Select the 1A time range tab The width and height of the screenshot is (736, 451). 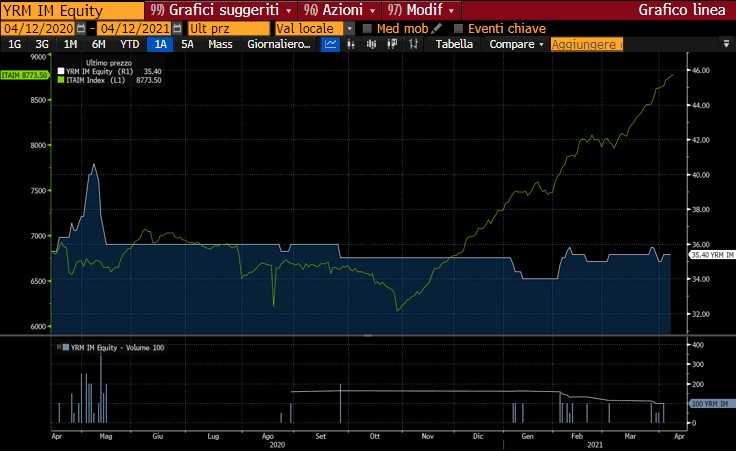[161, 44]
